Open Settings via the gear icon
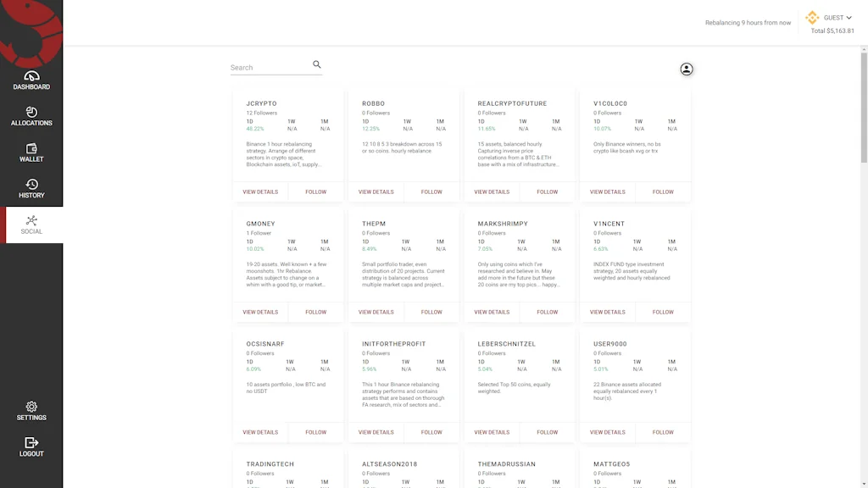 [x=31, y=407]
